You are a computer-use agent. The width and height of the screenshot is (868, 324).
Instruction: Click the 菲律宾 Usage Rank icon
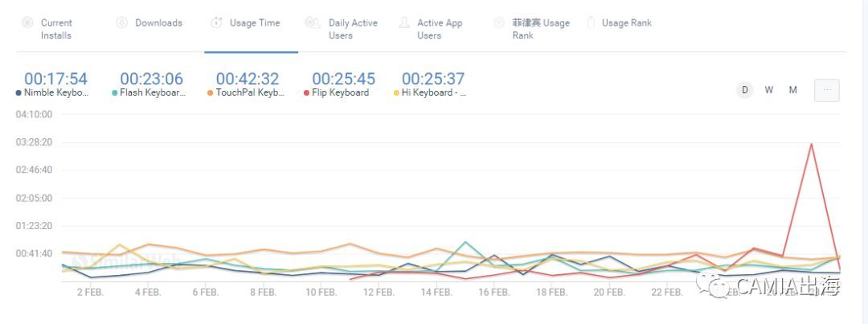(499, 23)
